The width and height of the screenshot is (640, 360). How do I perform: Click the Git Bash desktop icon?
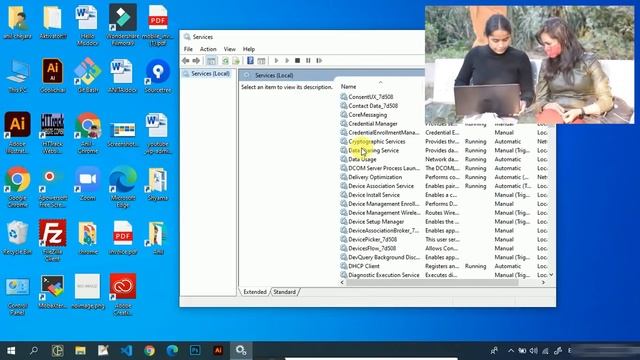pos(87,76)
